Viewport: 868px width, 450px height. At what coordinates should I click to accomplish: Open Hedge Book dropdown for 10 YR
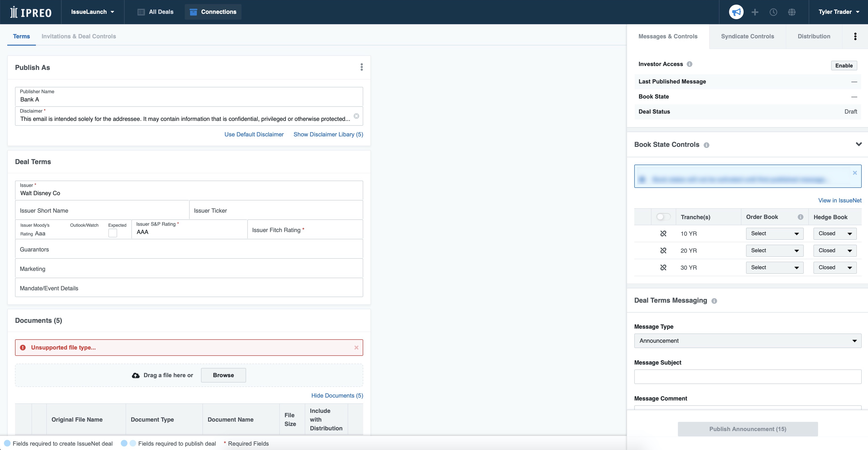click(835, 233)
